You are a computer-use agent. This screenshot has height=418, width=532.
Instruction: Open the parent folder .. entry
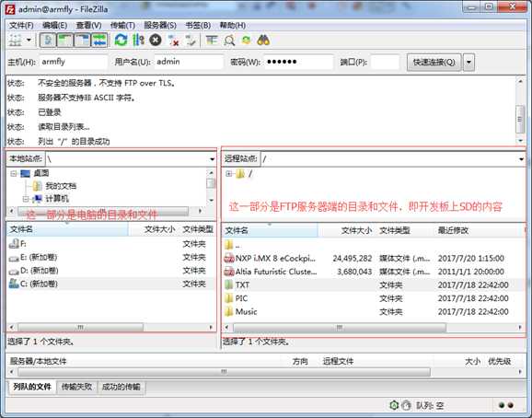[x=373, y=245]
